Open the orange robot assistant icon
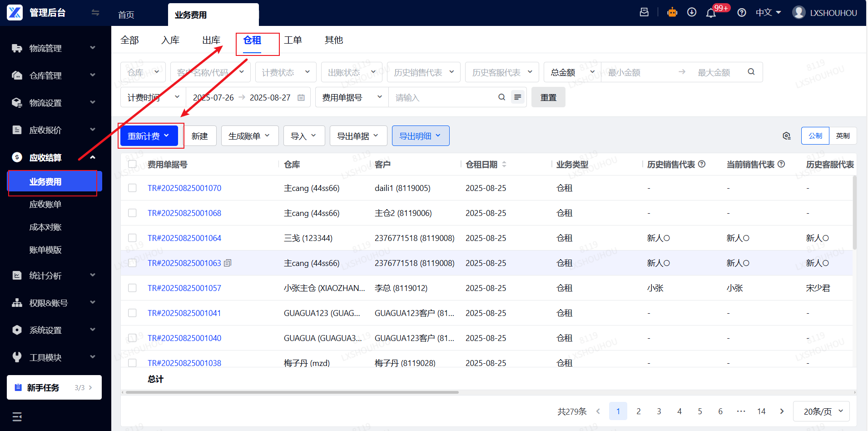The height and width of the screenshot is (431, 868). click(x=672, y=12)
